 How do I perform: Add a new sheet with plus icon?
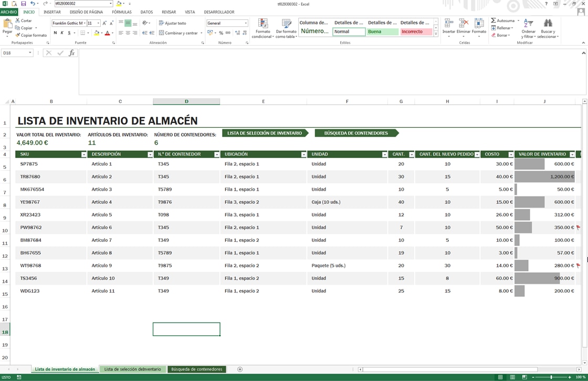(240, 369)
